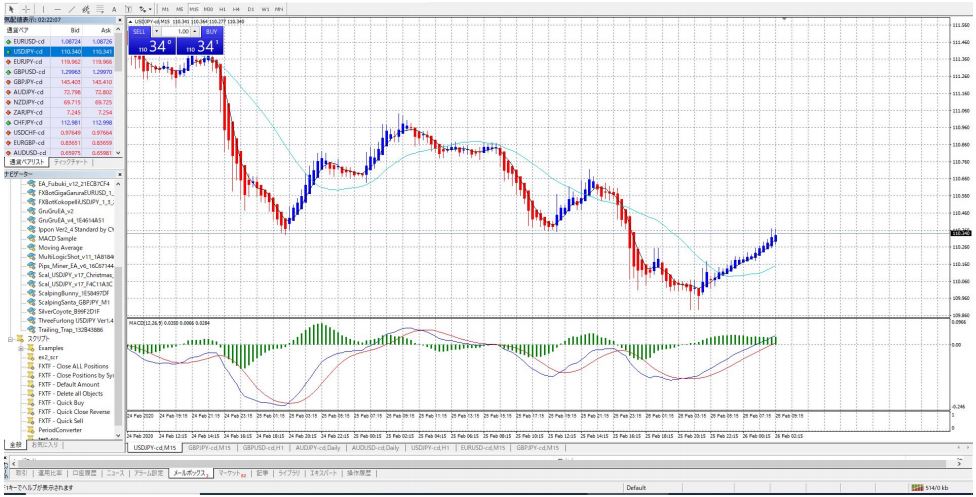This screenshot has height=497, width=976.
Task: Select GBPJPY-cd in Market Watch
Action: pos(61,82)
